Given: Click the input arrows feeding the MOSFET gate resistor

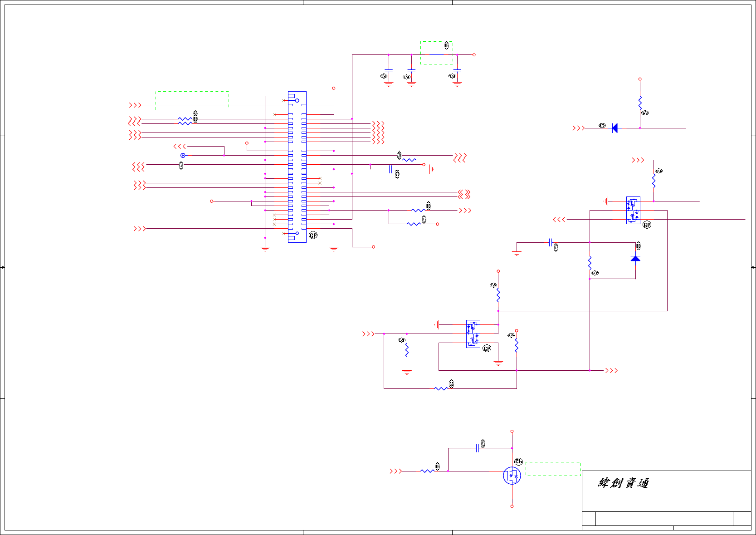Looking at the screenshot, I should [x=395, y=471].
